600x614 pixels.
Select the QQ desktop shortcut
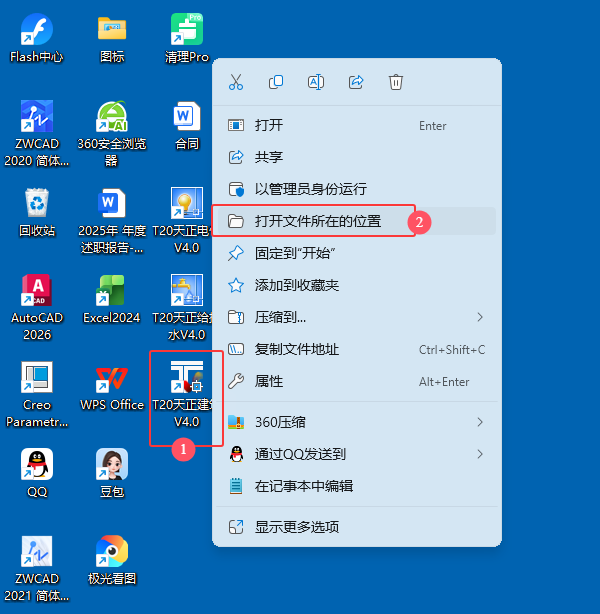coord(36,473)
